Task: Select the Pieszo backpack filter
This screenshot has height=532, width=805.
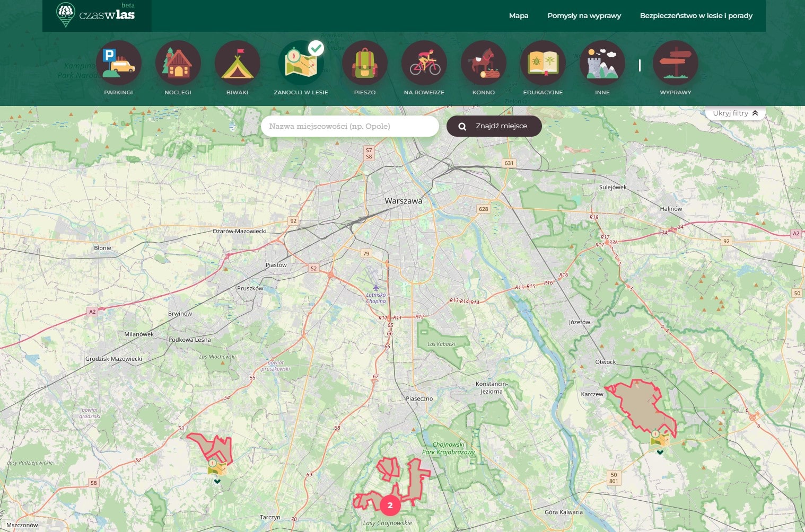Action: click(365, 63)
